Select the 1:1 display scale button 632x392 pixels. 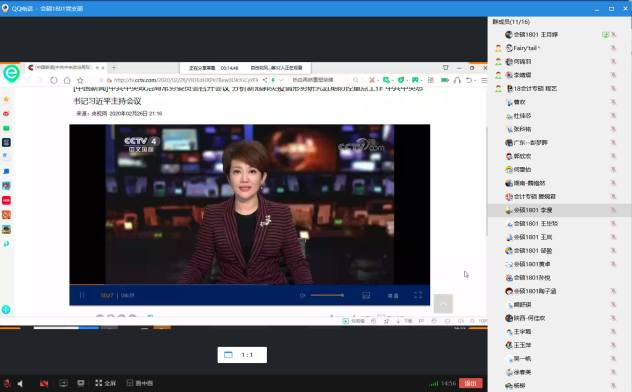pyautogui.click(x=242, y=355)
